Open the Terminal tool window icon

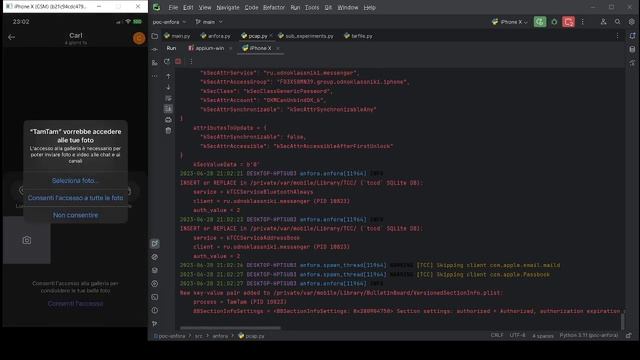click(x=155, y=297)
